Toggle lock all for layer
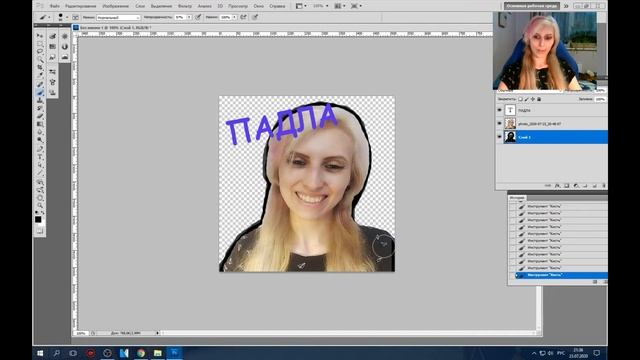Image resolution: width=640 pixels, height=360 pixels. pyautogui.click(x=539, y=99)
